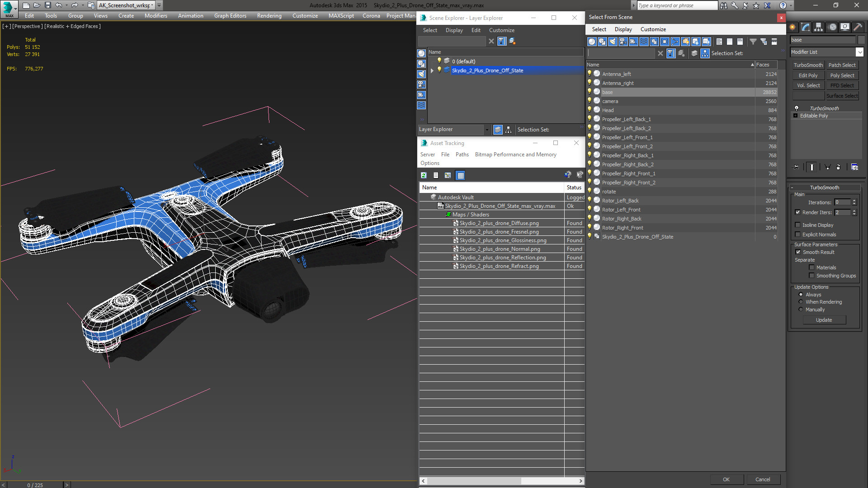Expand the Editable Poly stack entry
The image size is (868, 488).
(x=796, y=116)
